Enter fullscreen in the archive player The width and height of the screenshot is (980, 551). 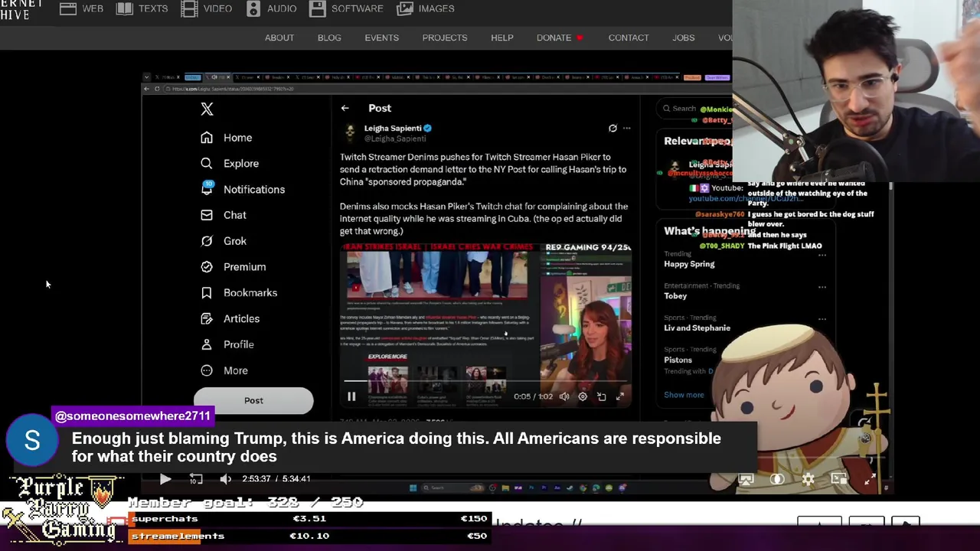coord(870,479)
